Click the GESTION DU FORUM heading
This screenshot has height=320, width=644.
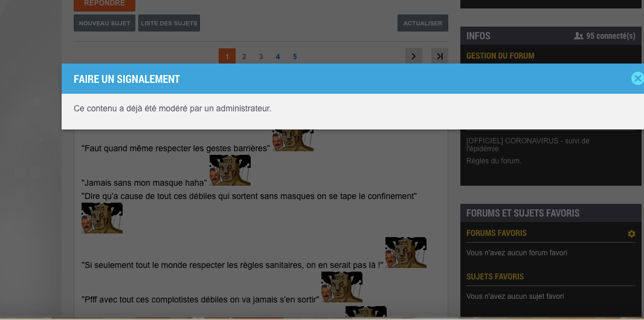(500, 56)
